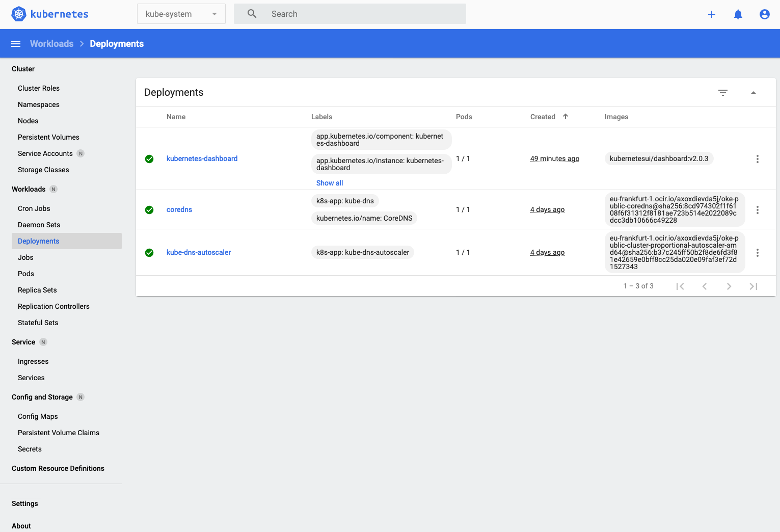Viewport: 780px width, 532px height.
Task: Open actions menu for coredns row
Action: click(758, 210)
